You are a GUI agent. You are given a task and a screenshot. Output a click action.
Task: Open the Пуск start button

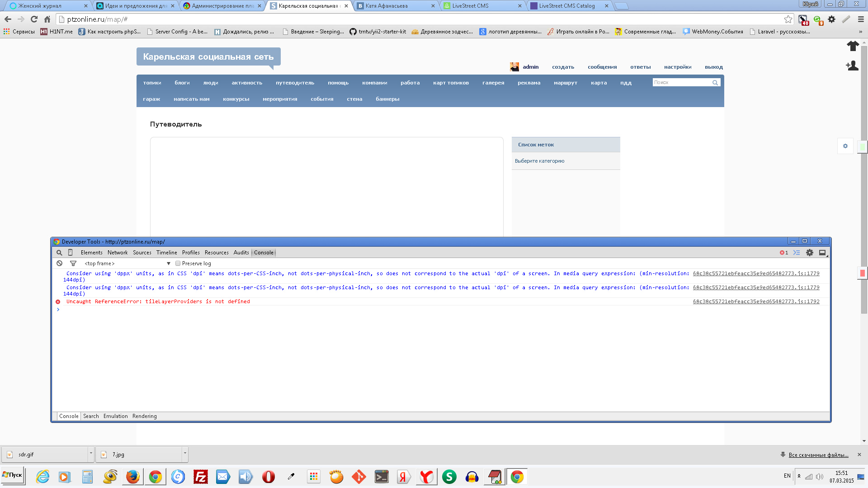point(12,475)
